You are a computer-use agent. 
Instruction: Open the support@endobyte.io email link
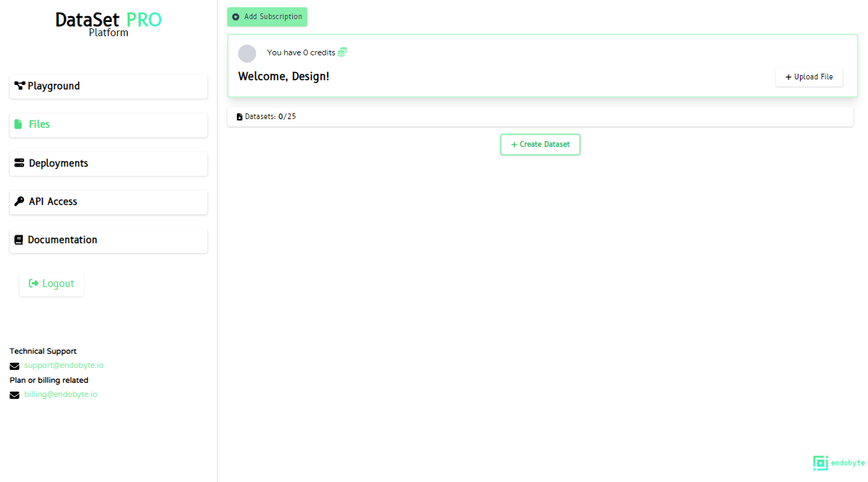click(x=64, y=366)
